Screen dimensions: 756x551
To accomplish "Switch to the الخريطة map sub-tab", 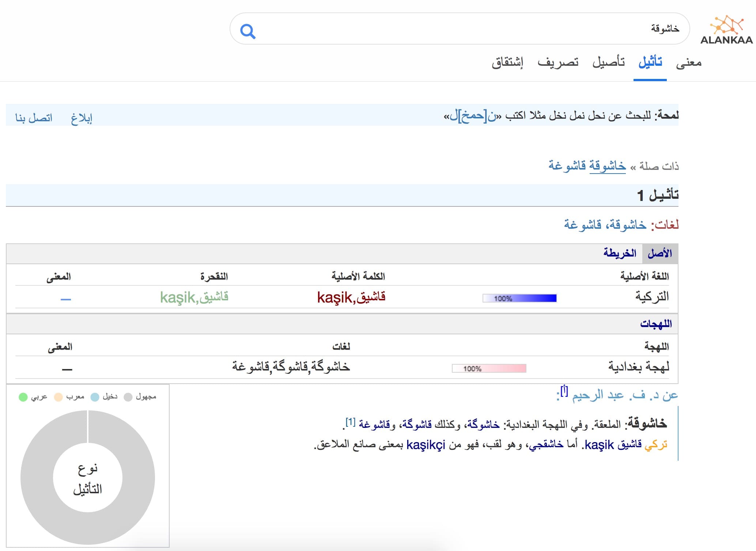I will click(x=620, y=253).
